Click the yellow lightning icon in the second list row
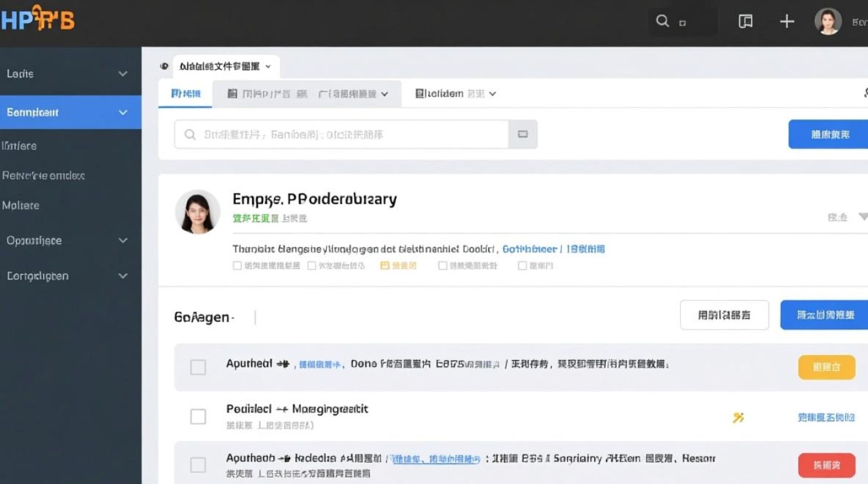 pos(739,418)
